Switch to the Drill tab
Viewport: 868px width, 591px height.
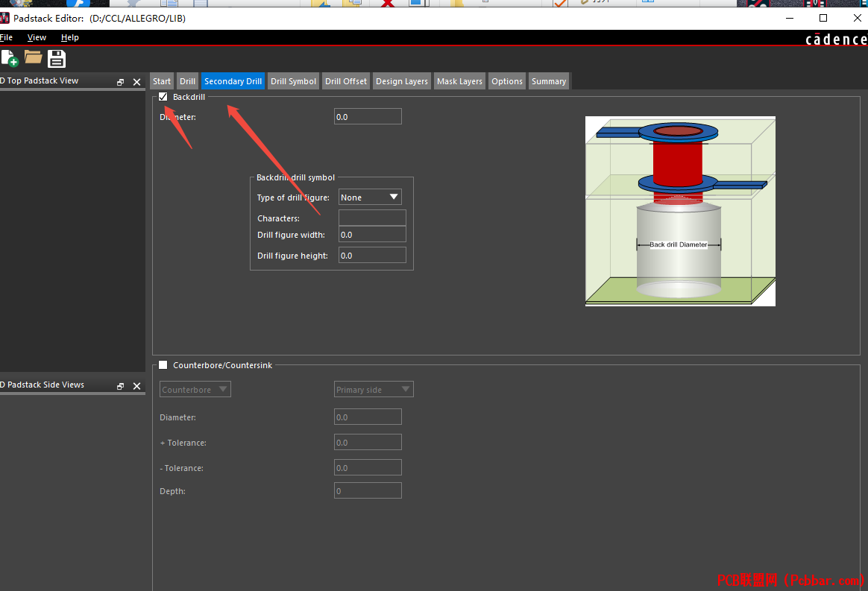188,80
